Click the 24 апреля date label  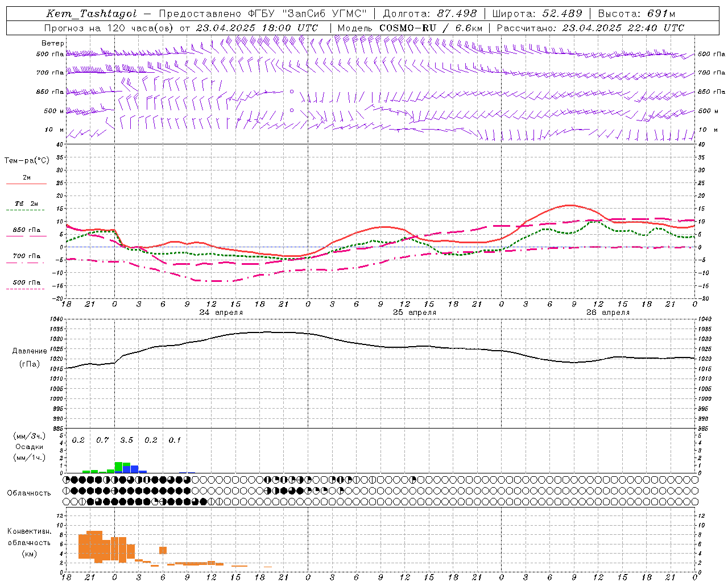pyautogui.click(x=221, y=313)
